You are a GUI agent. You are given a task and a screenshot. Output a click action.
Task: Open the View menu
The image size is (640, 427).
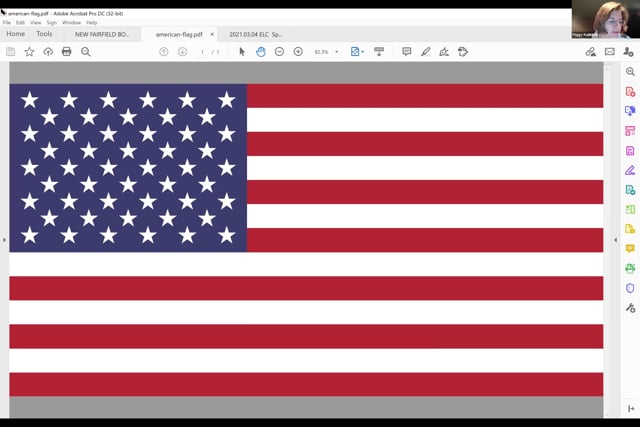coord(36,23)
